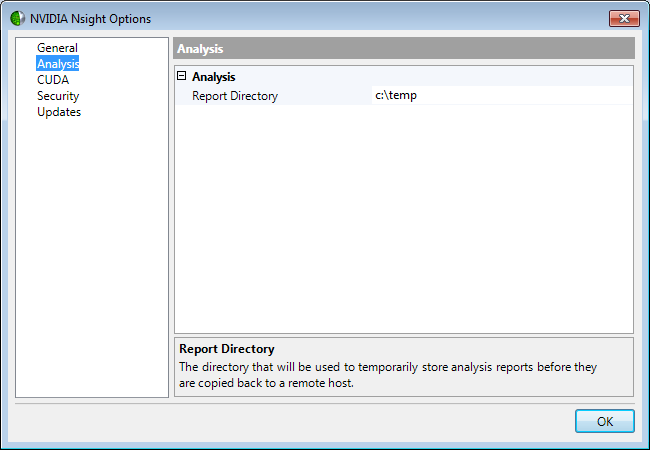Click the c:\temp Report Directory value field
The height and width of the screenshot is (450, 650).
(x=500, y=96)
